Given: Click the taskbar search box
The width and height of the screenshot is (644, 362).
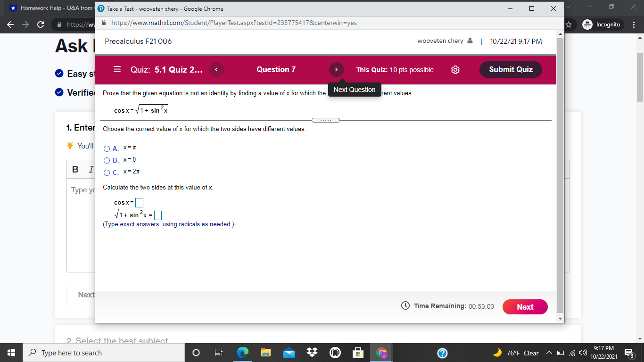Looking at the screenshot, I should click(104, 353).
